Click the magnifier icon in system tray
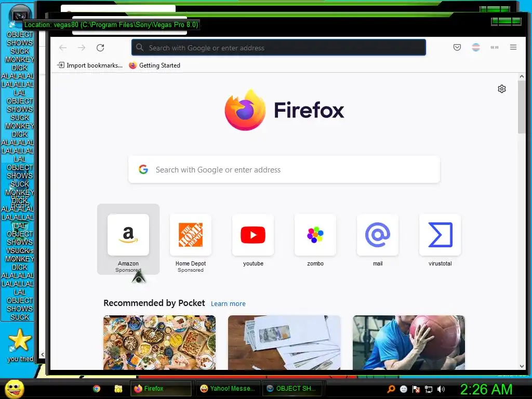 coord(391,389)
